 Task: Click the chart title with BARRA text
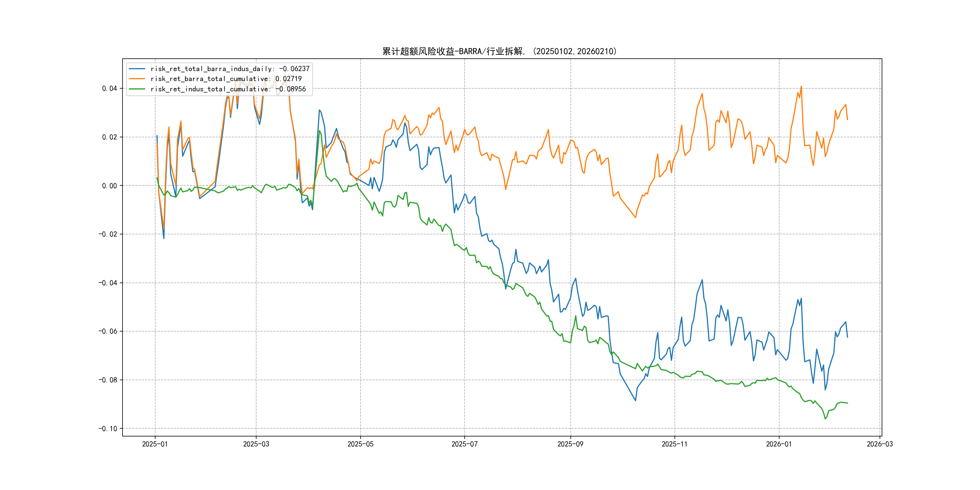click(x=499, y=51)
